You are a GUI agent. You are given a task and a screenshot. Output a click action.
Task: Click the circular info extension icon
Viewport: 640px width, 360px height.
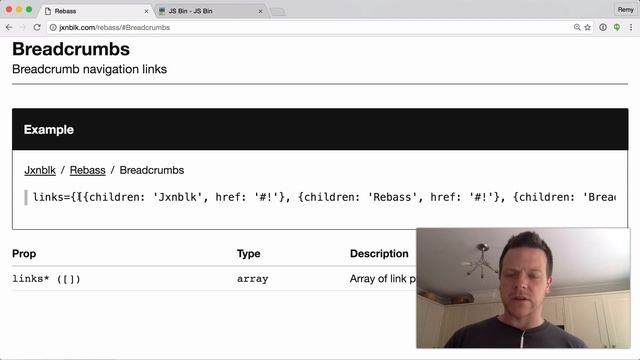pos(603,27)
